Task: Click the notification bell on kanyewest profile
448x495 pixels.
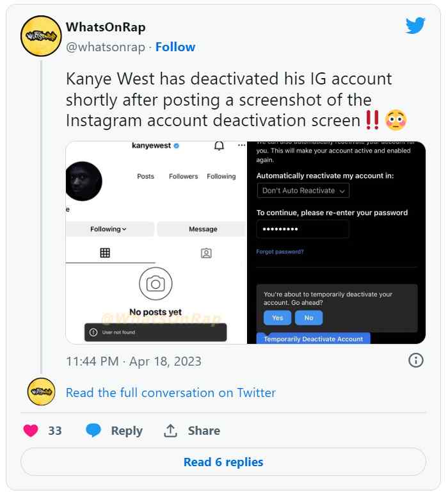Action: coord(219,145)
